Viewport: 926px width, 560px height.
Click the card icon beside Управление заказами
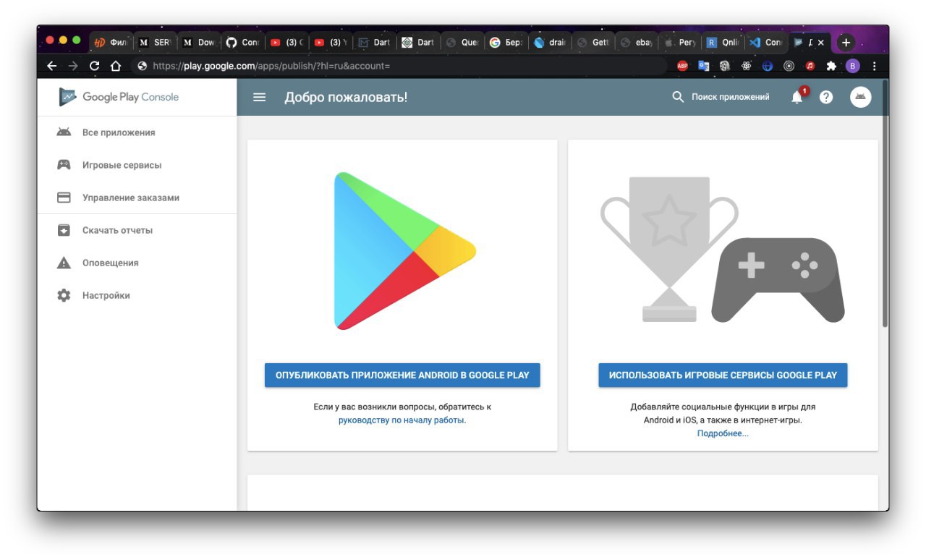[64, 198]
